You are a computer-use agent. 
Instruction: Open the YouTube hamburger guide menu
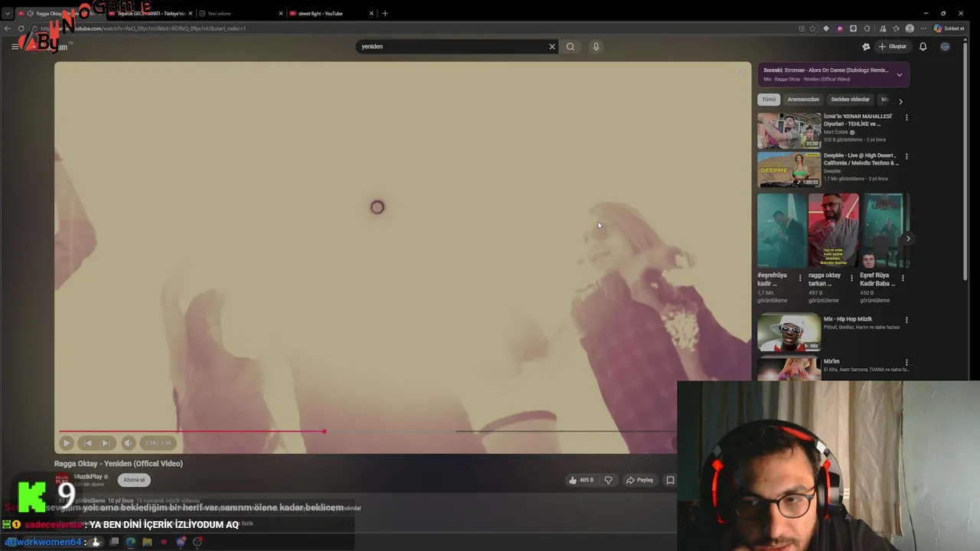[x=15, y=47]
